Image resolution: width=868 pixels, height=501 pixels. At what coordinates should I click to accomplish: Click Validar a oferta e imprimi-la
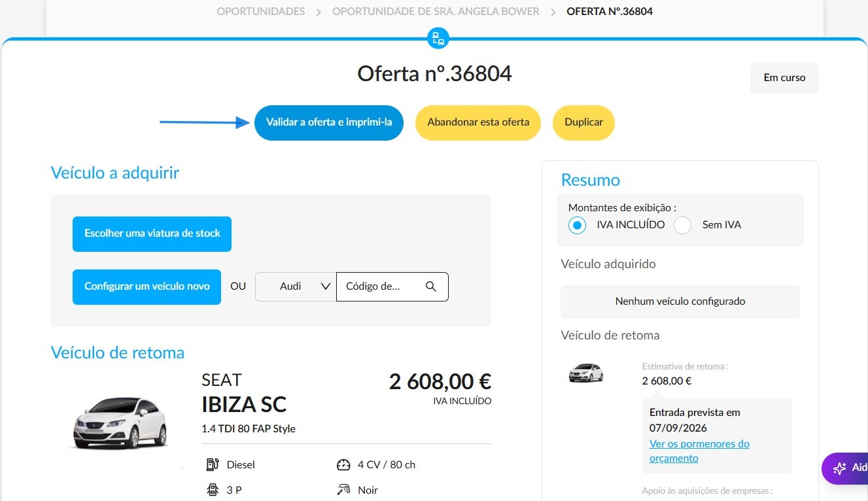point(329,122)
